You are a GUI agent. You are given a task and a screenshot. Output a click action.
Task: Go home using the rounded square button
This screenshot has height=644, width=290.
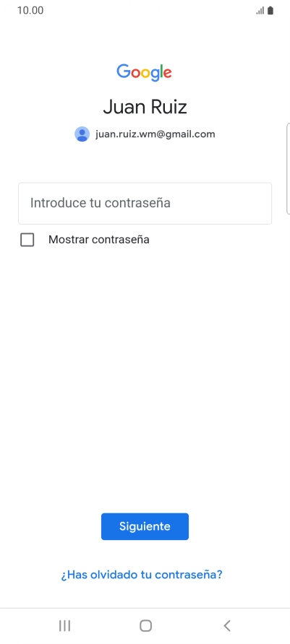145,625
